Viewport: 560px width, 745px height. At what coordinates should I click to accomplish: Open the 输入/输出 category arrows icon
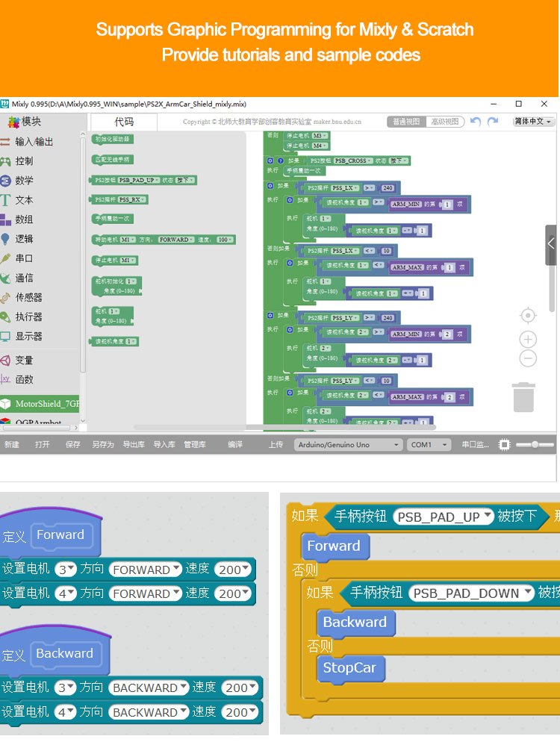click(x=5, y=142)
